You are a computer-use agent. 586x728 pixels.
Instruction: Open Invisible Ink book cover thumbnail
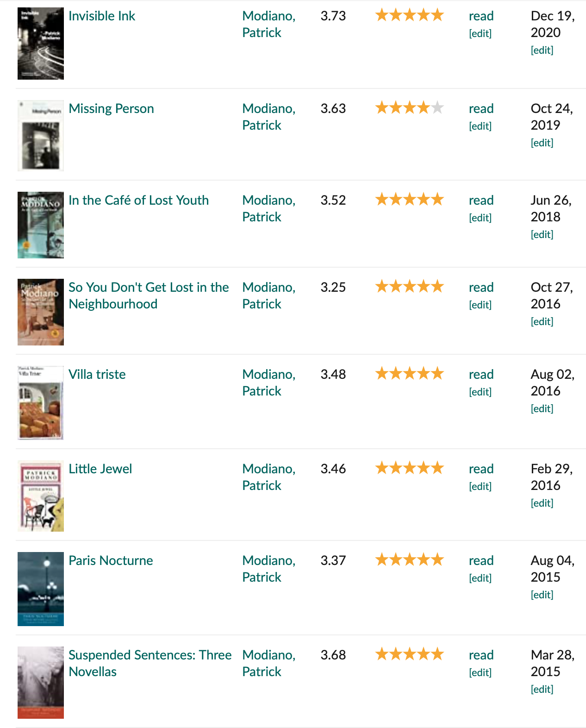point(41,44)
